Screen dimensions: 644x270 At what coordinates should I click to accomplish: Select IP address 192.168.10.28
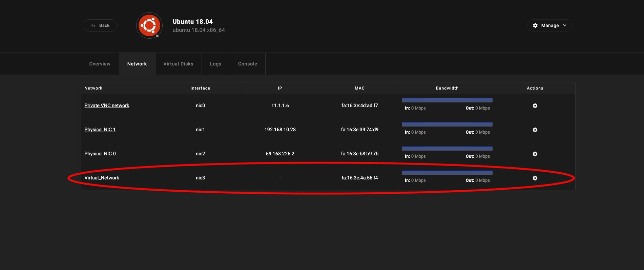pyautogui.click(x=280, y=130)
